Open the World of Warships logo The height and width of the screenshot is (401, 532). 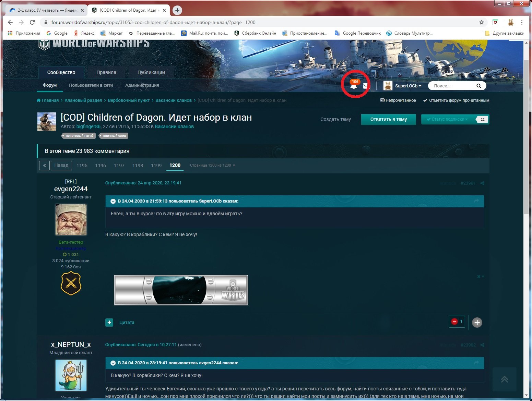94,44
